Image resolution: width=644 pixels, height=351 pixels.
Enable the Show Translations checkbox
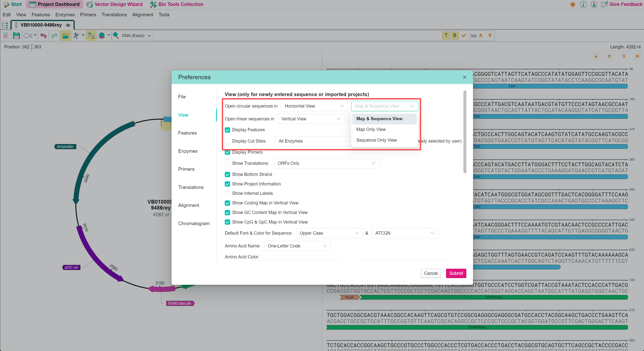[x=227, y=163]
